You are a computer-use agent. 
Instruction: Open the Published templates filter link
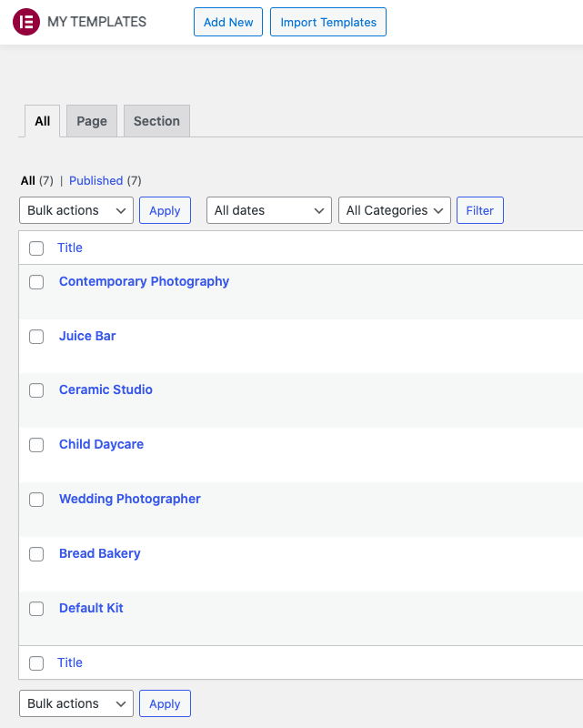96,180
